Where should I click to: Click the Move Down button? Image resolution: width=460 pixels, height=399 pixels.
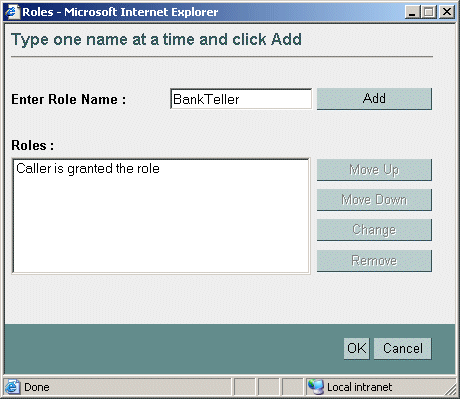pos(374,200)
